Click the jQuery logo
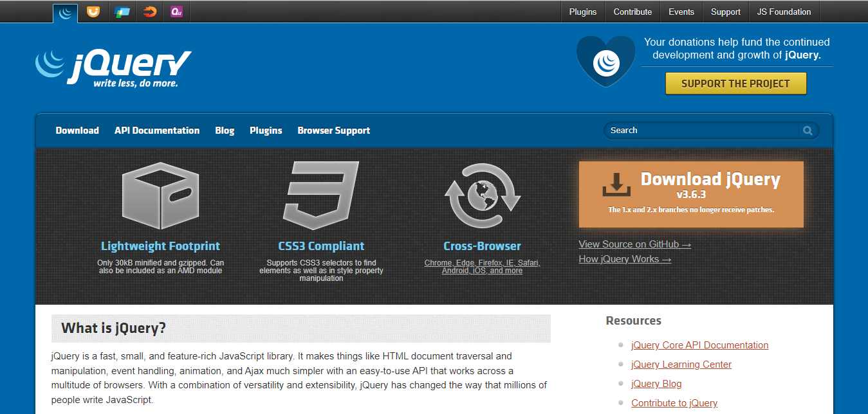 [113, 68]
